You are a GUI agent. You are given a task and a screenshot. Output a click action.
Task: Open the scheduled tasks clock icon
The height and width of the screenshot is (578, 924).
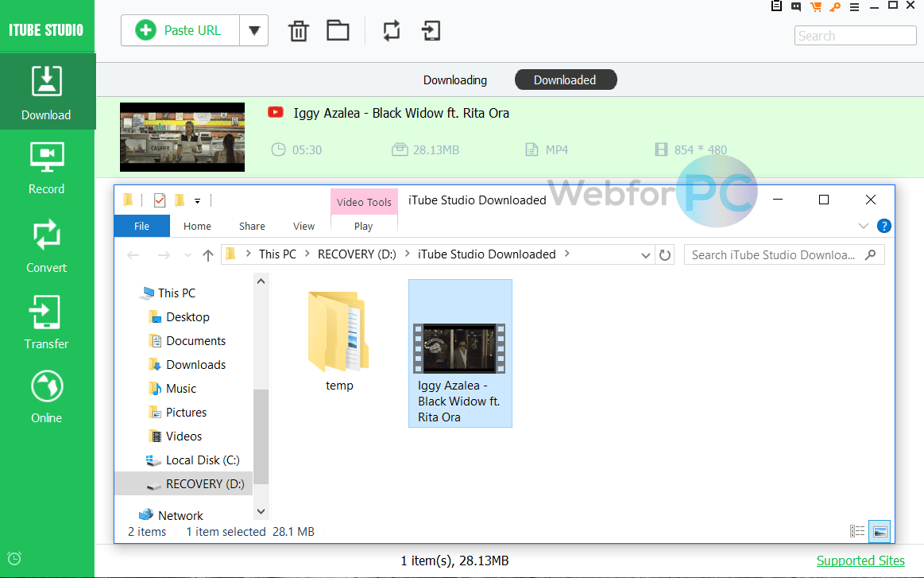pyautogui.click(x=14, y=559)
